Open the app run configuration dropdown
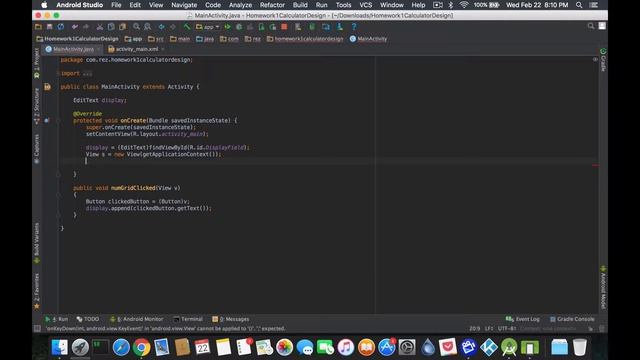 (207, 27)
